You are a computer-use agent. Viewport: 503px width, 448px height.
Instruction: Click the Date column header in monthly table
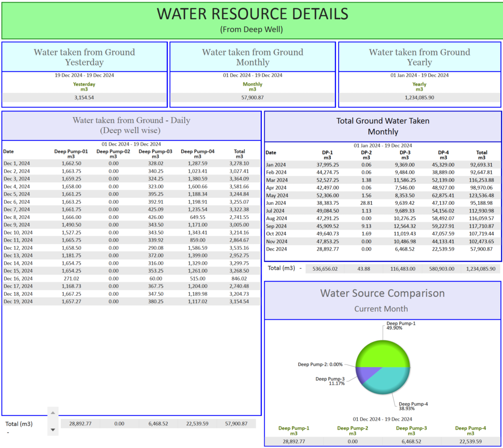point(271,153)
